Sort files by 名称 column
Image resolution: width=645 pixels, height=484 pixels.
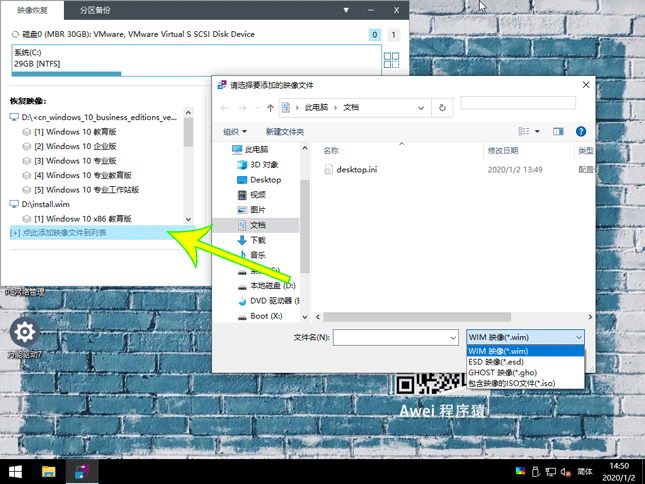331,151
